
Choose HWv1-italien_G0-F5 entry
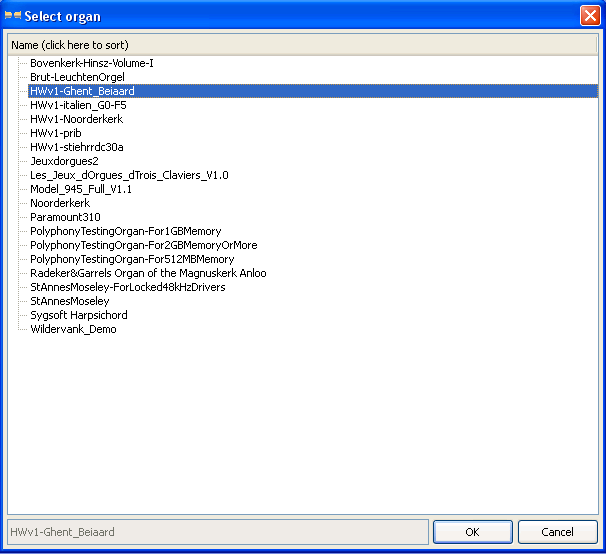78,105
